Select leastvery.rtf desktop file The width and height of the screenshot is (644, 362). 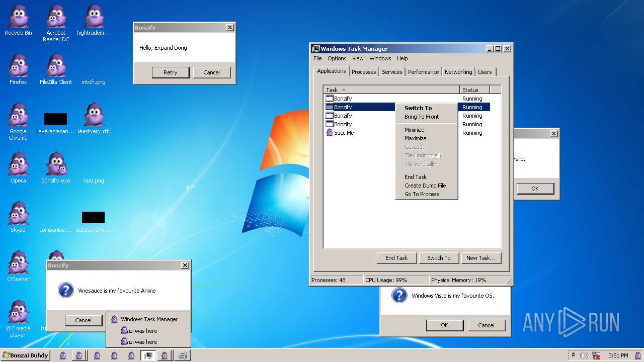click(93, 119)
